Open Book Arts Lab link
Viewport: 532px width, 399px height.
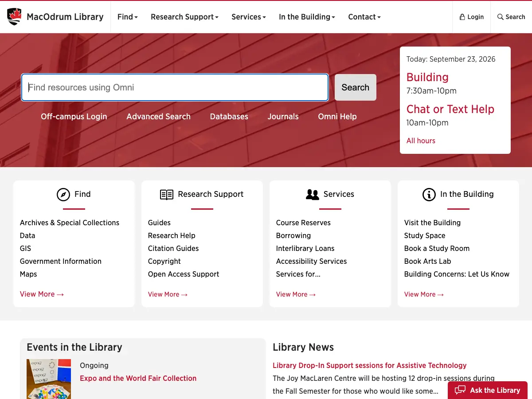(x=427, y=261)
